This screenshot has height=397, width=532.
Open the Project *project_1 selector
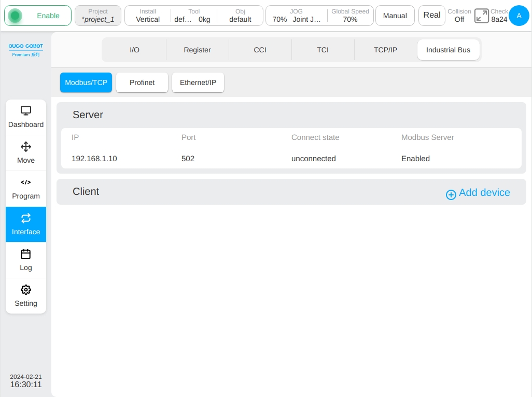click(x=97, y=16)
